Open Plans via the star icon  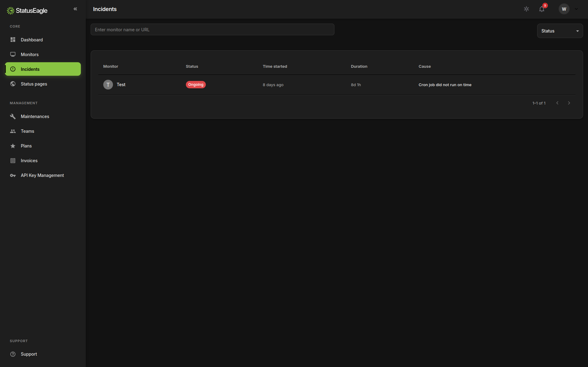point(13,146)
